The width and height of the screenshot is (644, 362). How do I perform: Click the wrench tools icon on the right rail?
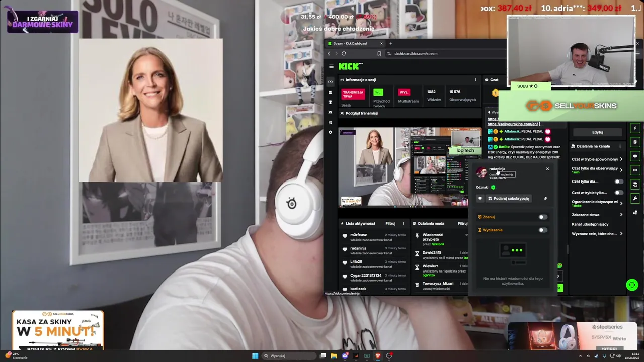point(635,198)
